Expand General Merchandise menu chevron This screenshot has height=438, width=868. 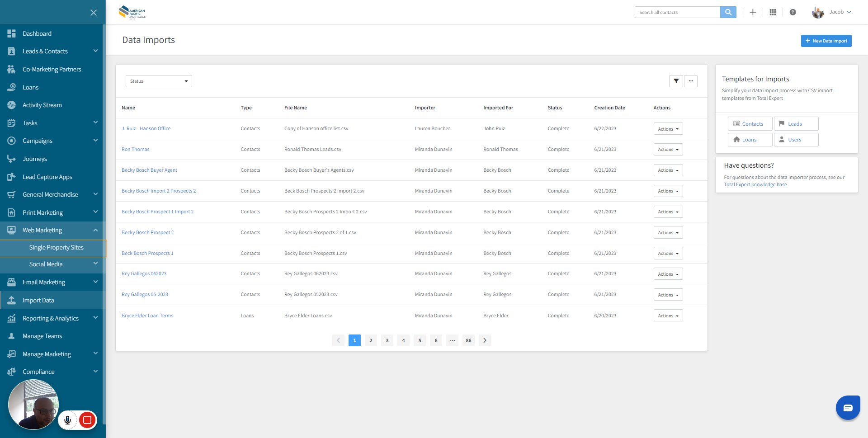click(x=95, y=194)
